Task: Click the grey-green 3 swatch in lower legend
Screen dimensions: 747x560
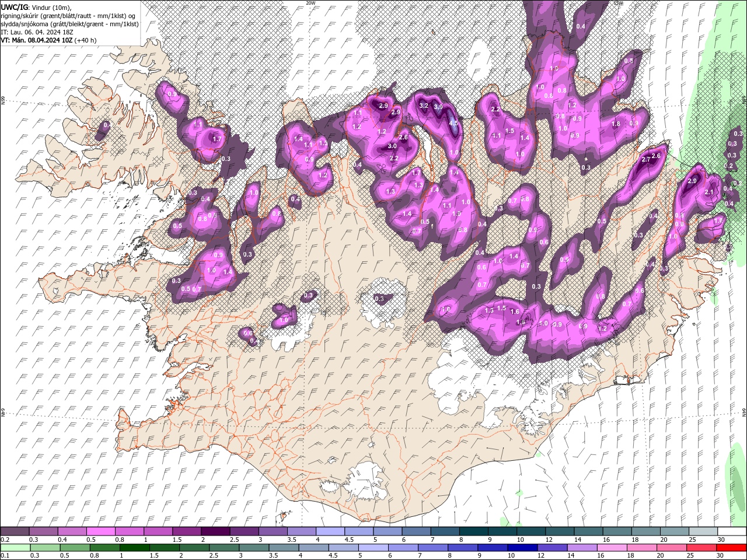Action: 253,548
